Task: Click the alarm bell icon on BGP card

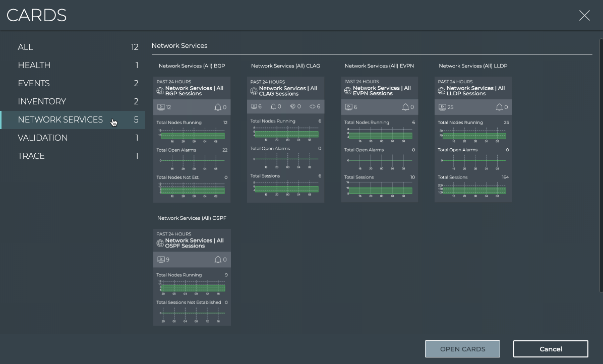Action: [x=218, y=107]
